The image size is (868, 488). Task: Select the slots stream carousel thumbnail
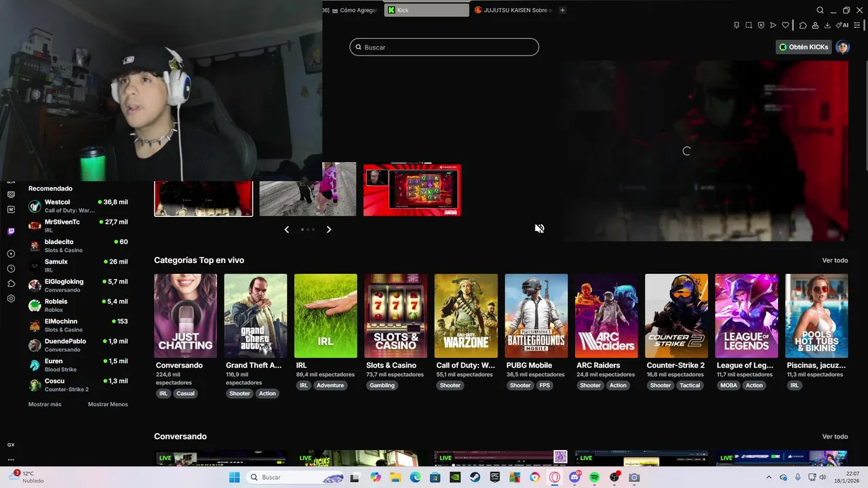(412, 190)
